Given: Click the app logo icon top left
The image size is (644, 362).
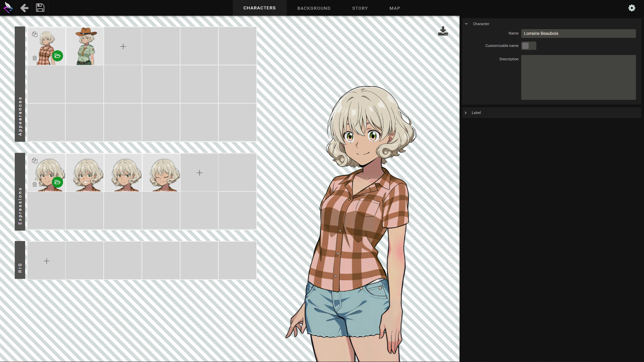Looking at the screenshot, I should [x=8, y=8].
